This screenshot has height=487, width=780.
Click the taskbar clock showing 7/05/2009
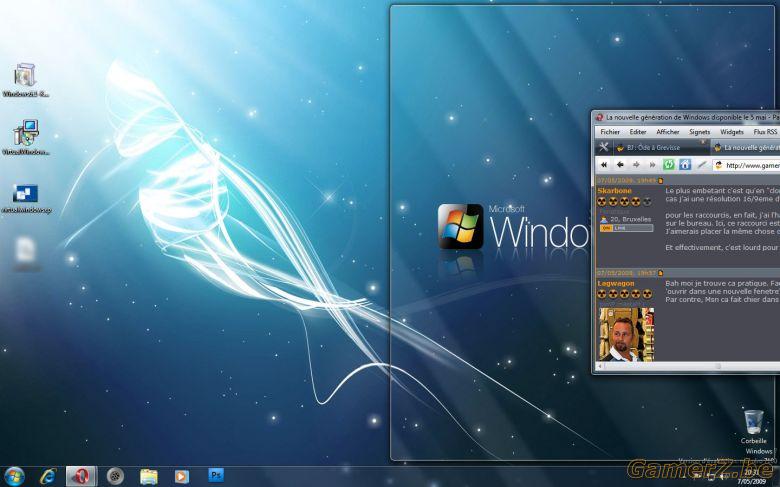[751, 478]
